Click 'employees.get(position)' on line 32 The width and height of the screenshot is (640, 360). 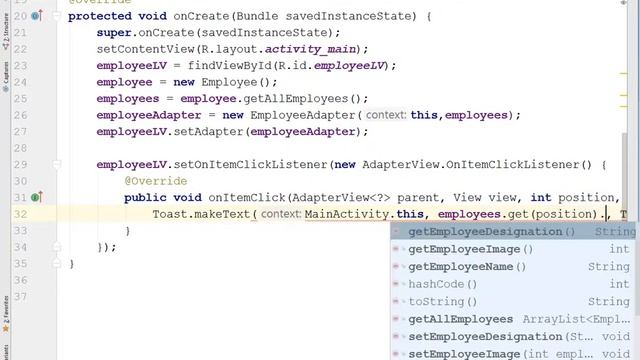(x=518, y=214)
